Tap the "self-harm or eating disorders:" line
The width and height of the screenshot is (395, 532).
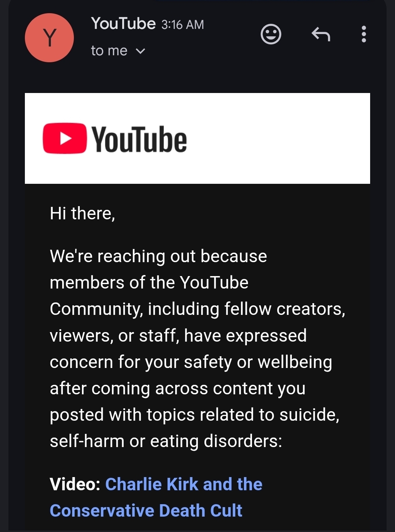[166, 441]
